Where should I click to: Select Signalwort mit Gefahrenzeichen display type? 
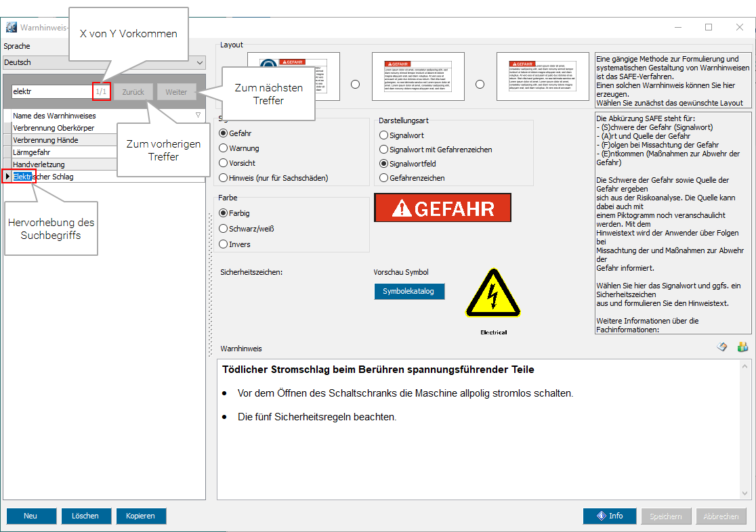384,150
